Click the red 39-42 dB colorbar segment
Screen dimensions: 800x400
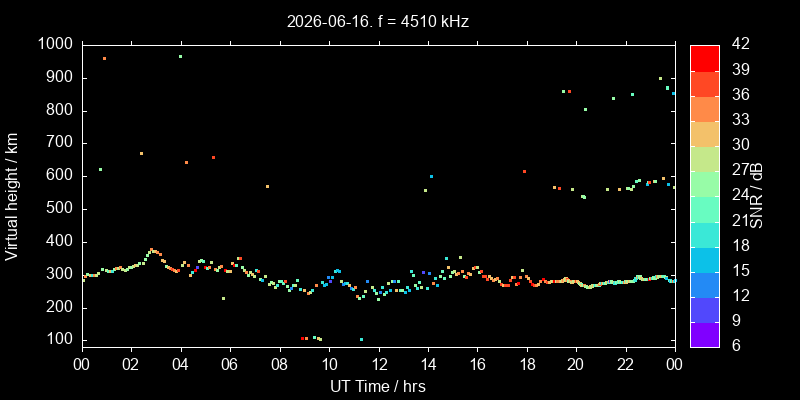point(705,58)
